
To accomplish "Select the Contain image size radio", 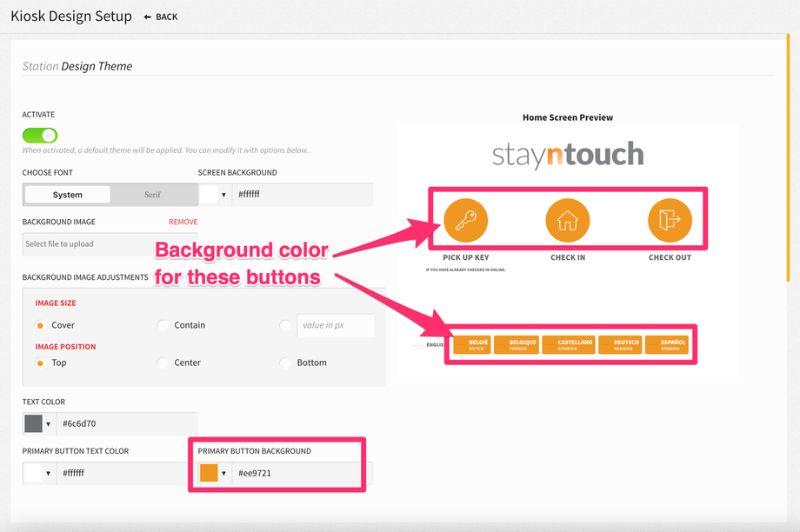I will (163, 325).
